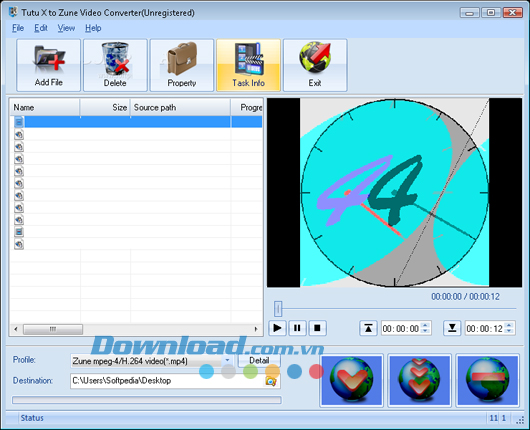The width and height of the screenshot is (530, 430).
Task: Expand the Profile dropdown arrow
Action: click(x=227, y=361)
